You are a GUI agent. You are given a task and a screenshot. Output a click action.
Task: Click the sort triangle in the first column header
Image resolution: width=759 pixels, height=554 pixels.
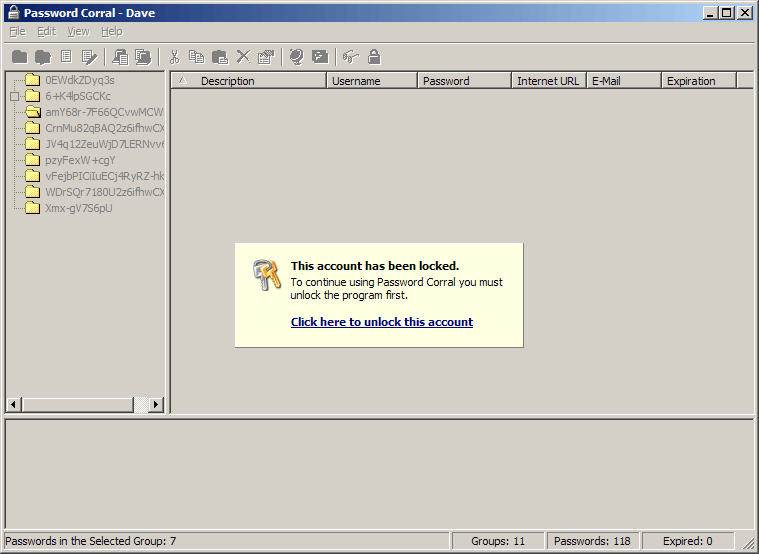click(183, 80)
